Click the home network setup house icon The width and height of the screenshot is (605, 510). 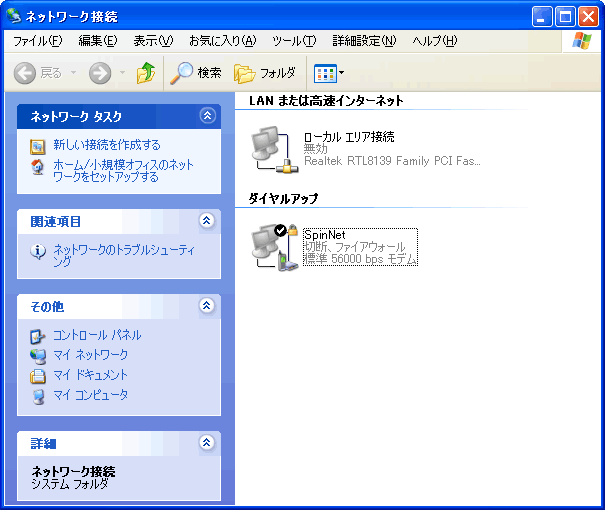pyautogui.click(x=37, y=167)
